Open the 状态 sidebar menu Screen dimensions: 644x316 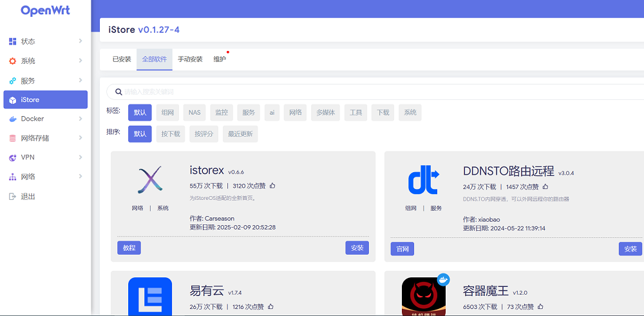pyautogui.click(x=46, y=41)
